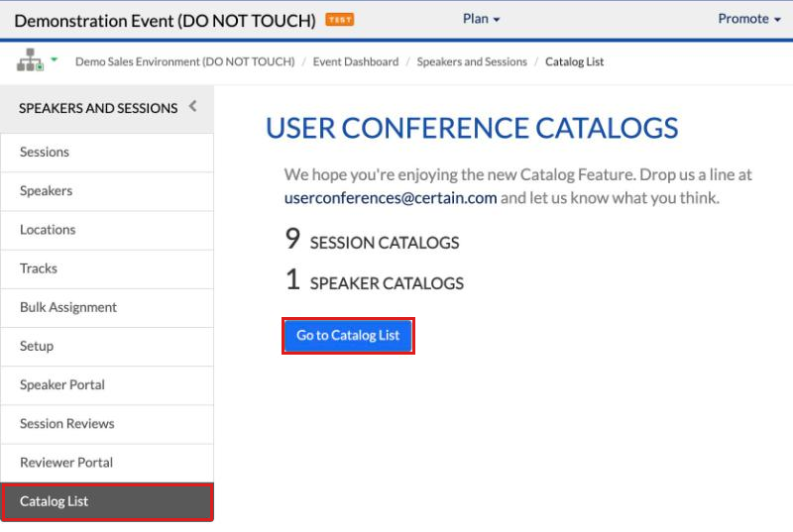Click the userconferences@certain.com email link
The image size is (793, 532).
point(391,198)
